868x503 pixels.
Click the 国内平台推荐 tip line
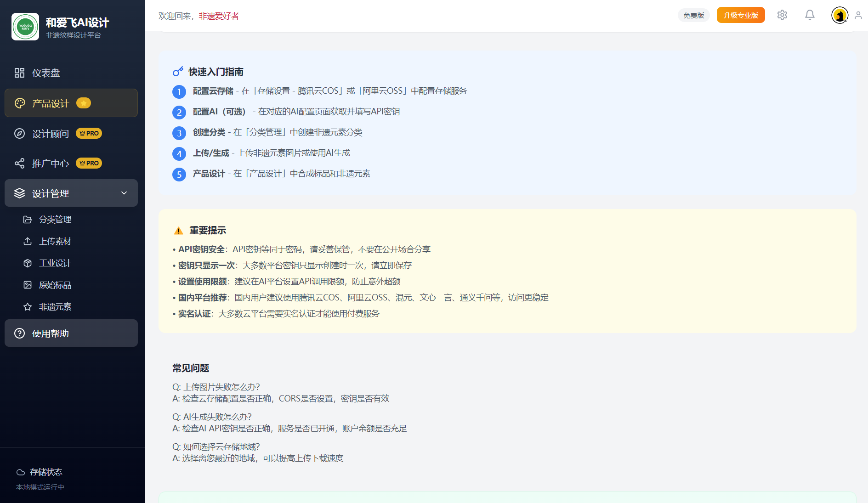coord(361,298)
